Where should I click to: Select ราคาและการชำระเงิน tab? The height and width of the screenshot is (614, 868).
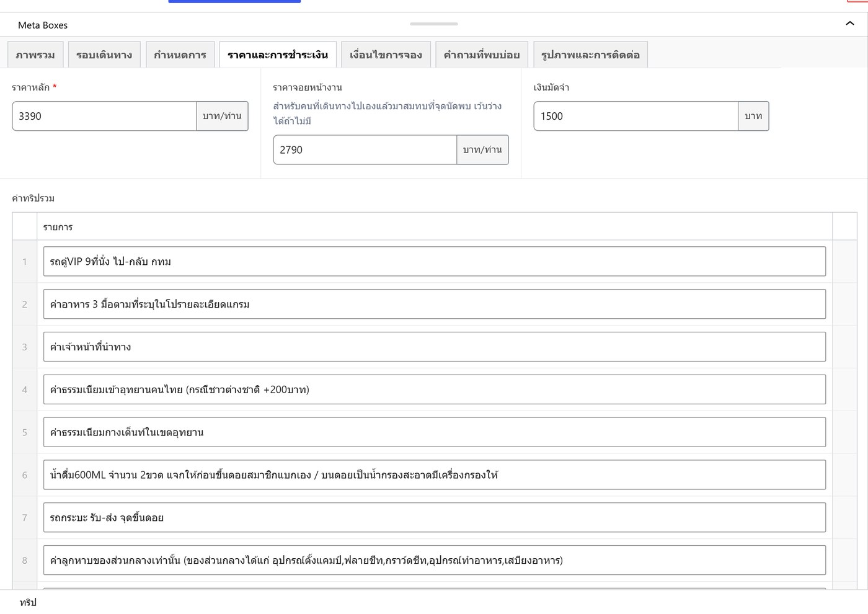[x=278, y=55]
